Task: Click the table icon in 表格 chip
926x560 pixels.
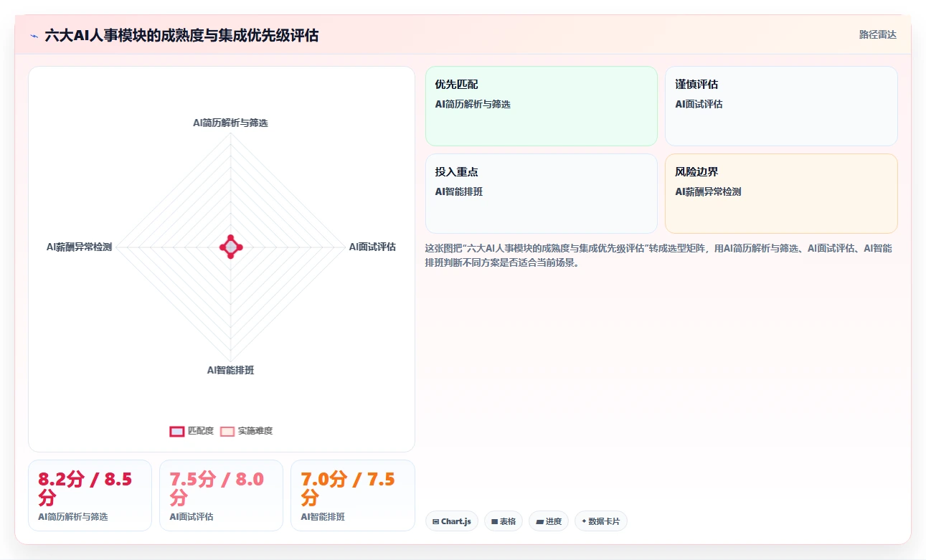Action: point(494,522)
